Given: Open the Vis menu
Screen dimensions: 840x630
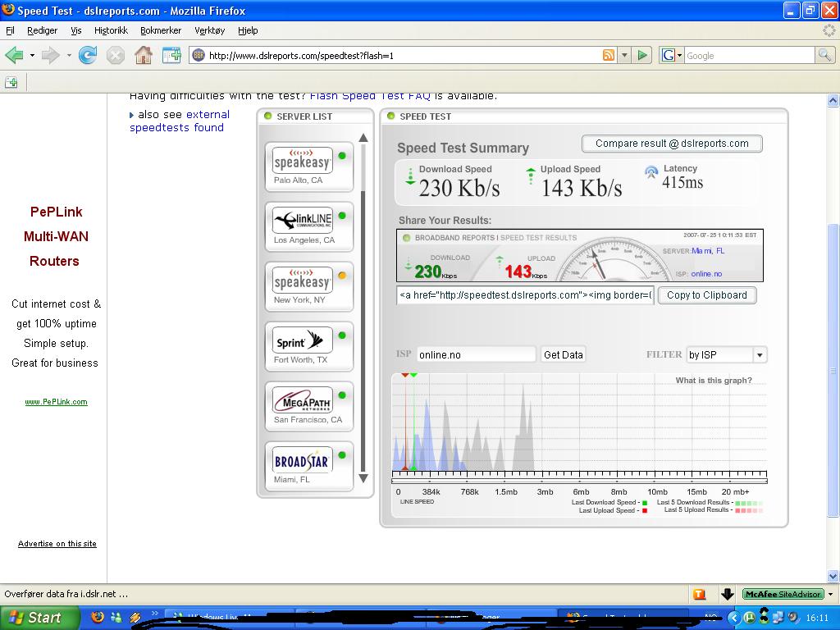Looking at the screenshot, I should coord(76,30).
